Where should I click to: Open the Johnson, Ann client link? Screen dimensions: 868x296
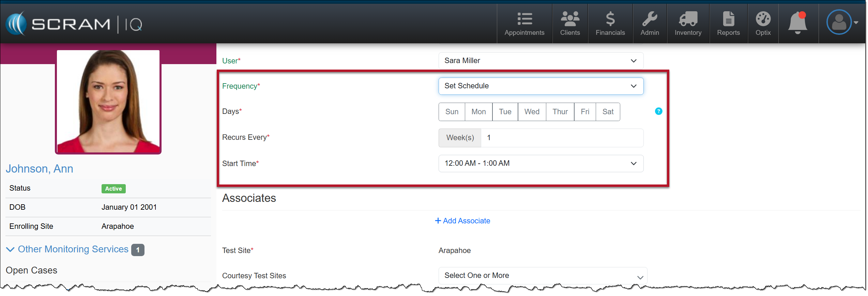coord(40,169)
